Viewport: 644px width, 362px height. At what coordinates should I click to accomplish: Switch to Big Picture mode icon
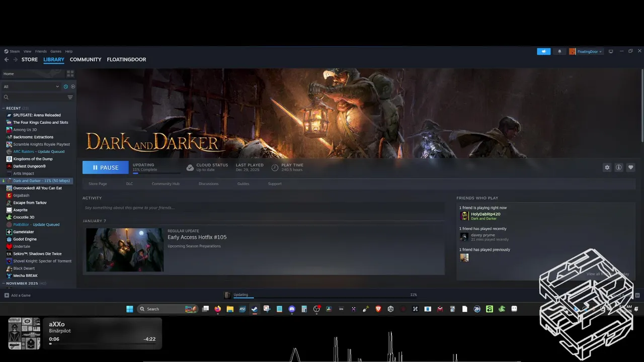click(611, 51)
